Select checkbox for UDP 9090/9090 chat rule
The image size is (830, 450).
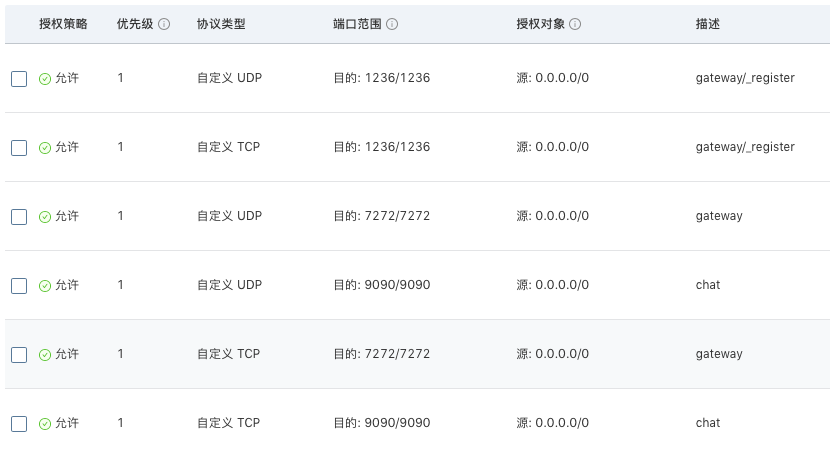pyautogui.click(x=19, y=286)
